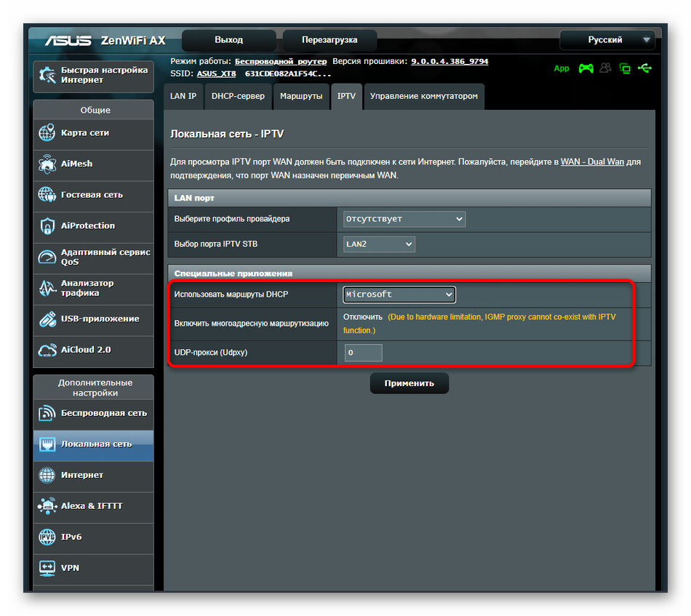Click the Перезагрузка reboot button
Image resolution: width=691 pixels, height=616 pixels.
pos(329,40)
